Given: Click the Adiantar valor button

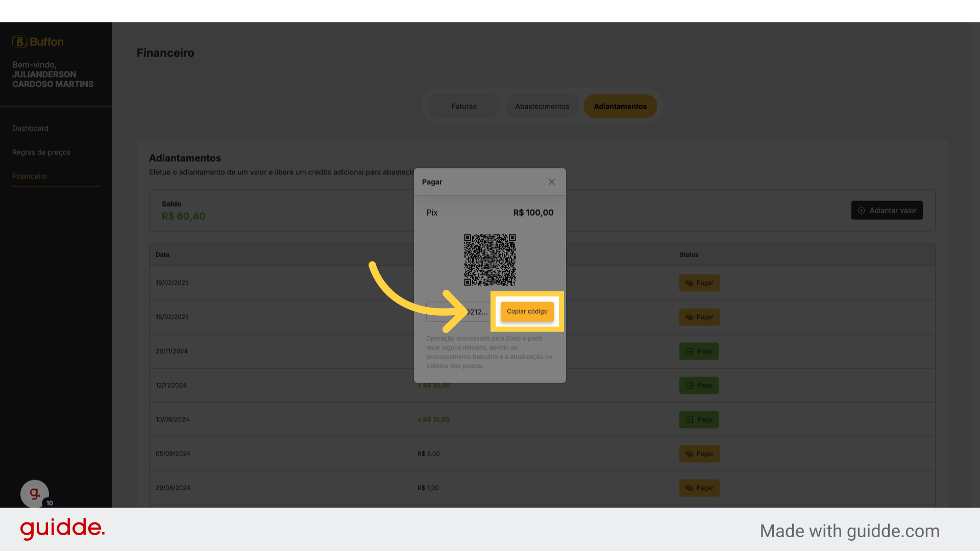Looking at the screenshot, I should click(x=887, y=210).
